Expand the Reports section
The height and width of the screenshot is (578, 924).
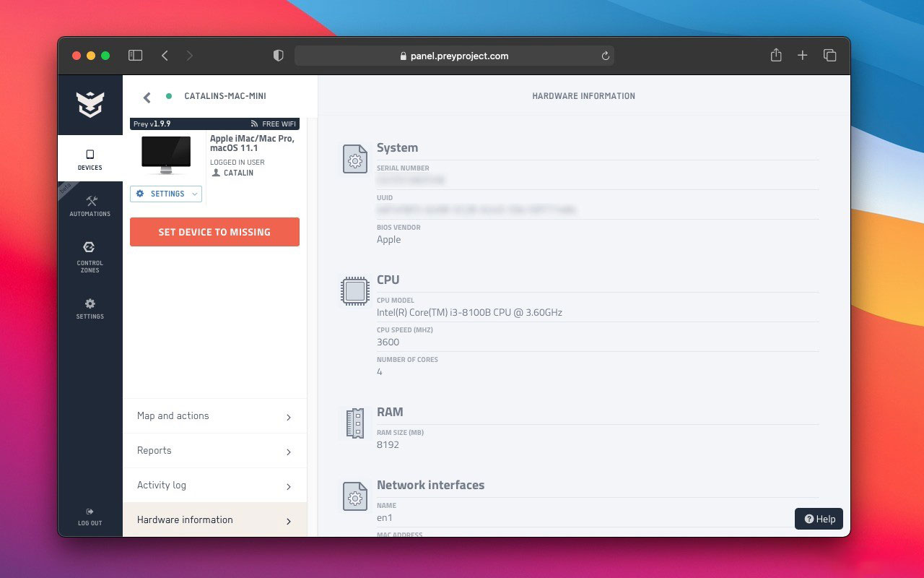click(x=215, y=451)
